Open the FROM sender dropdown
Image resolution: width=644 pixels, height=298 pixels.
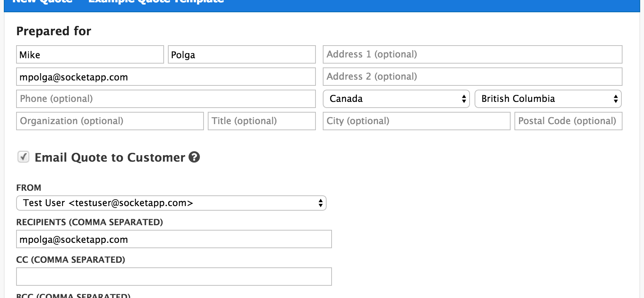pos(171,203)
